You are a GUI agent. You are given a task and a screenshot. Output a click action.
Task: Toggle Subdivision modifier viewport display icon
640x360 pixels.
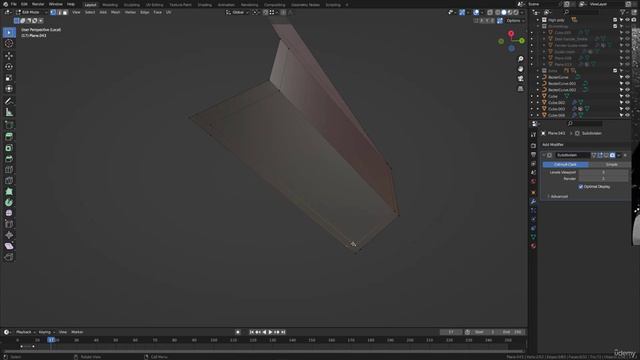coord(606,155)
